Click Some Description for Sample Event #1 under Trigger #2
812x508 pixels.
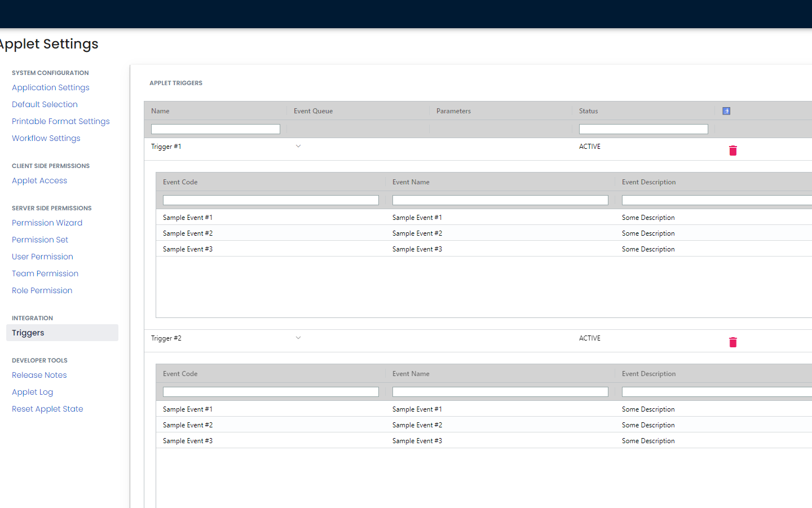[648, 409]
